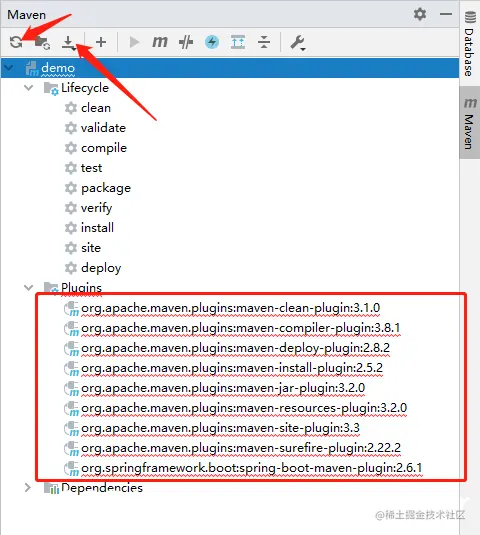Select the compile lifecycle goal
This screenshot has width=480, height=535.
tap(104, 148)
